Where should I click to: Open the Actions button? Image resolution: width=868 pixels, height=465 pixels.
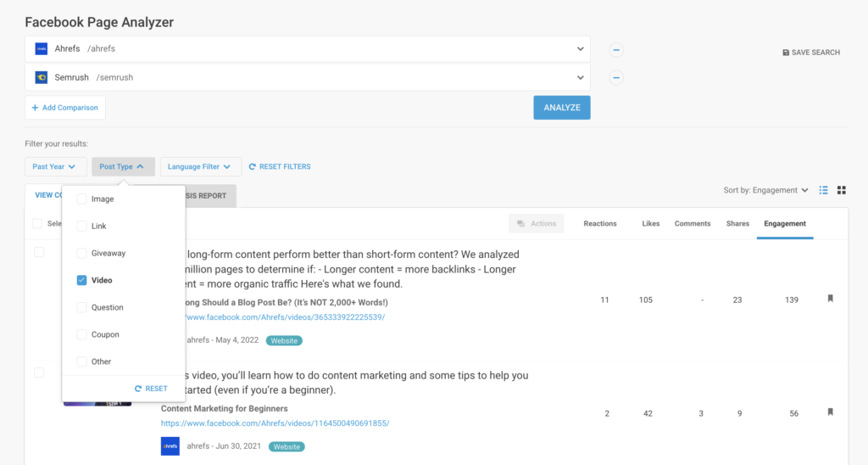(x=537, y=223)
